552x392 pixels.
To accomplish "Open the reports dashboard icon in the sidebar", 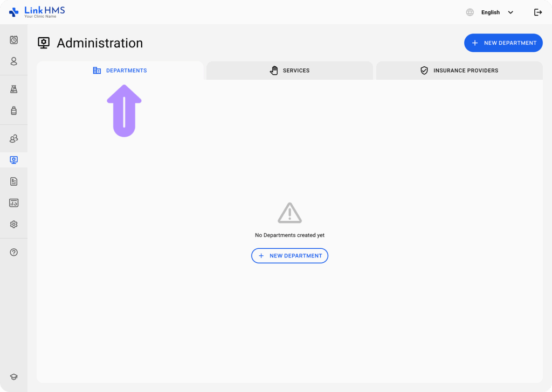I will [14, 203].
